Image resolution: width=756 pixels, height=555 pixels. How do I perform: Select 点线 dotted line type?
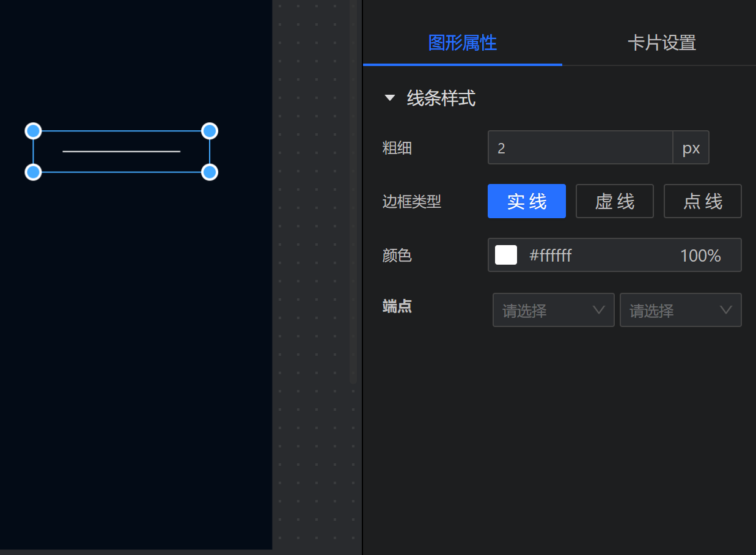[x=702, y=201]
